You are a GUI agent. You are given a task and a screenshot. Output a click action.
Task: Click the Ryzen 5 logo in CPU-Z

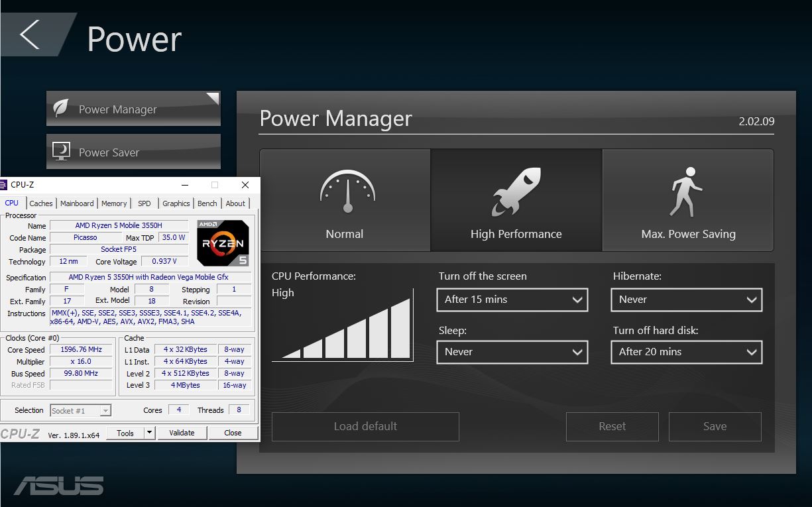(223, 243)
